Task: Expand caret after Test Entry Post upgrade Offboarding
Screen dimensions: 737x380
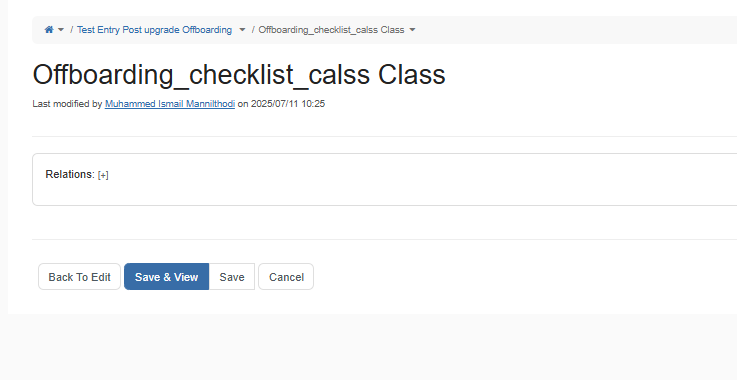Action: pos(242,30)
